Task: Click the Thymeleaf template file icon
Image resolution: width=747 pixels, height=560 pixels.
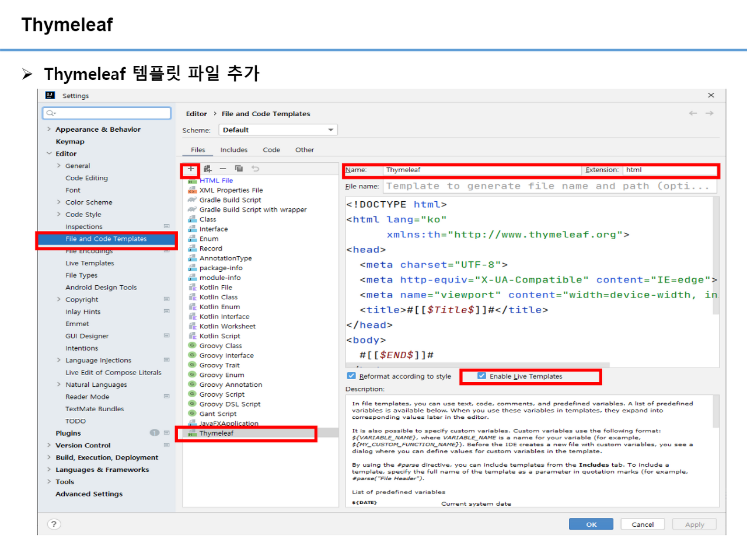Action: (192, 433)
